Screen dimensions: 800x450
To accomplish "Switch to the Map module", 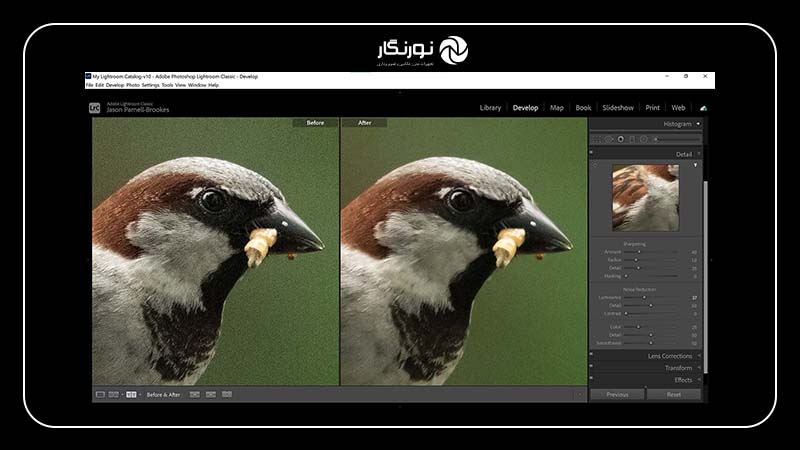I will tap(557, 108).
